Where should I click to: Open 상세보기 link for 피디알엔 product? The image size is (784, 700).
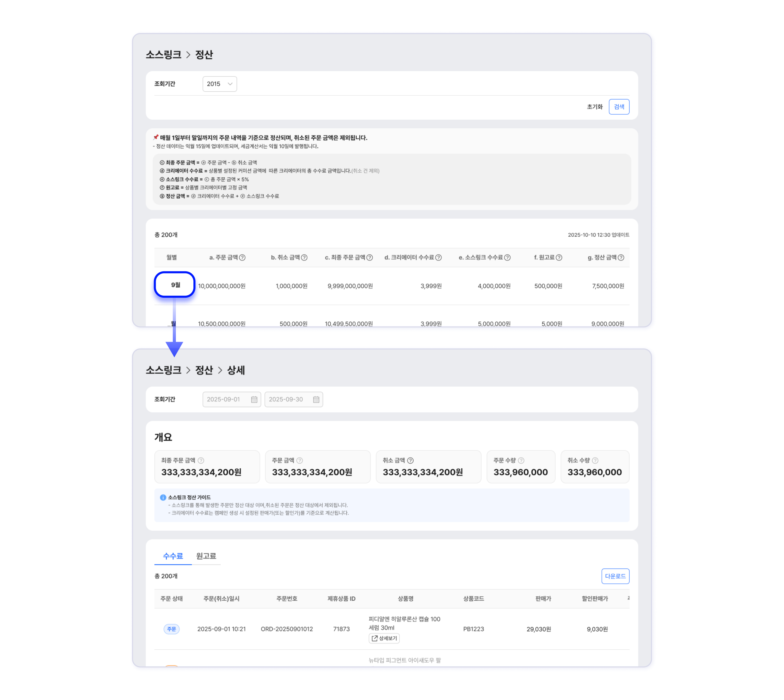click(x=384, y=638)
